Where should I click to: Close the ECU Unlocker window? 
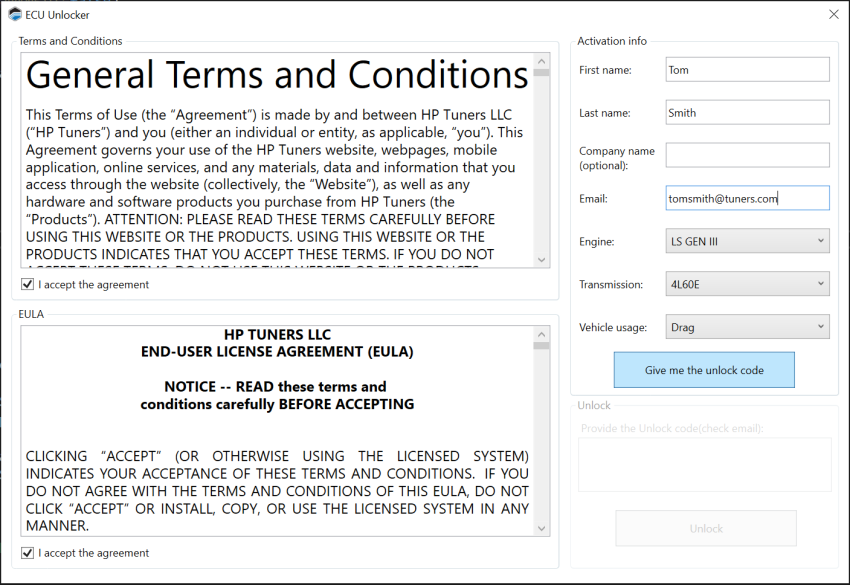[x=833, y=14]
